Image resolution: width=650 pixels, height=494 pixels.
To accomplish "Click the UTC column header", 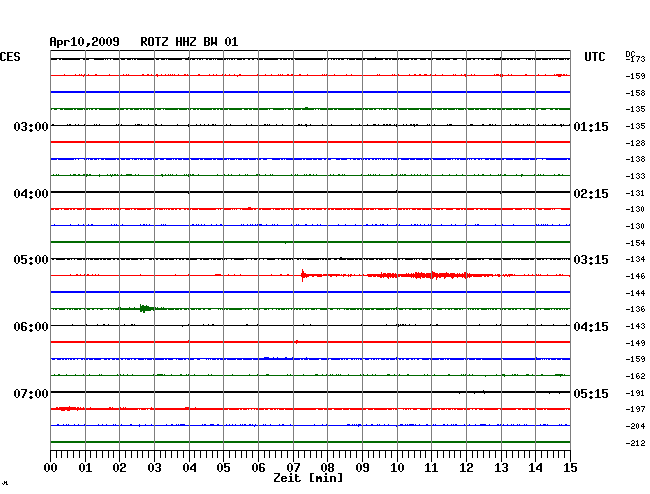I will click(x=594, y=57).
